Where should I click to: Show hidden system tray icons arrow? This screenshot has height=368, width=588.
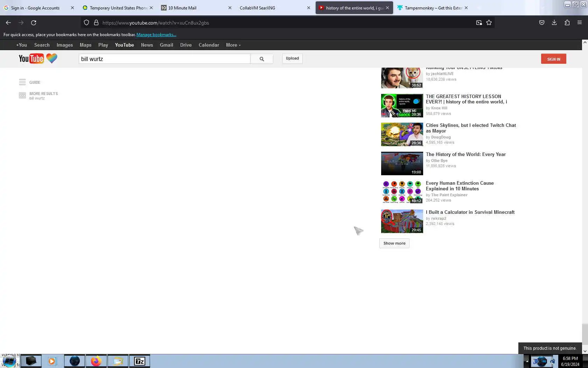coord(527,361)
